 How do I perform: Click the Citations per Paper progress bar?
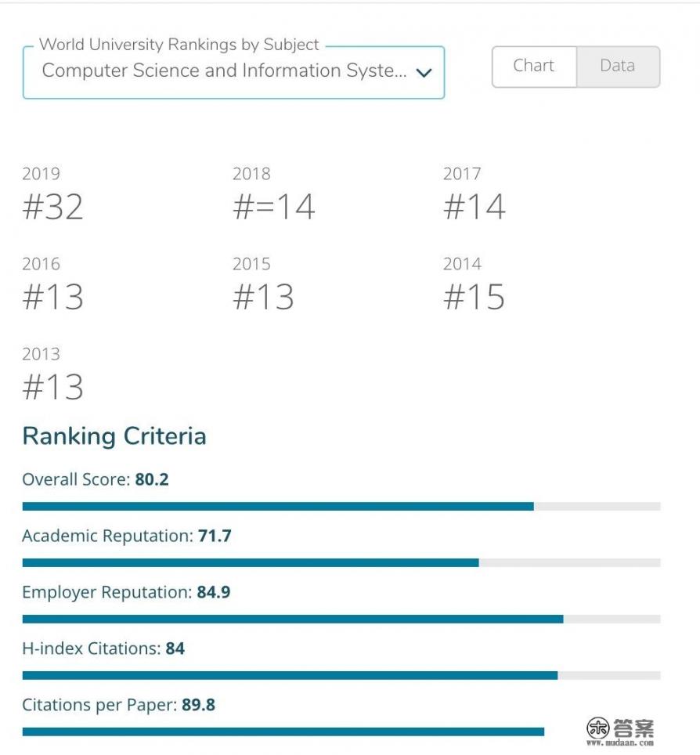tap(283, 732)
